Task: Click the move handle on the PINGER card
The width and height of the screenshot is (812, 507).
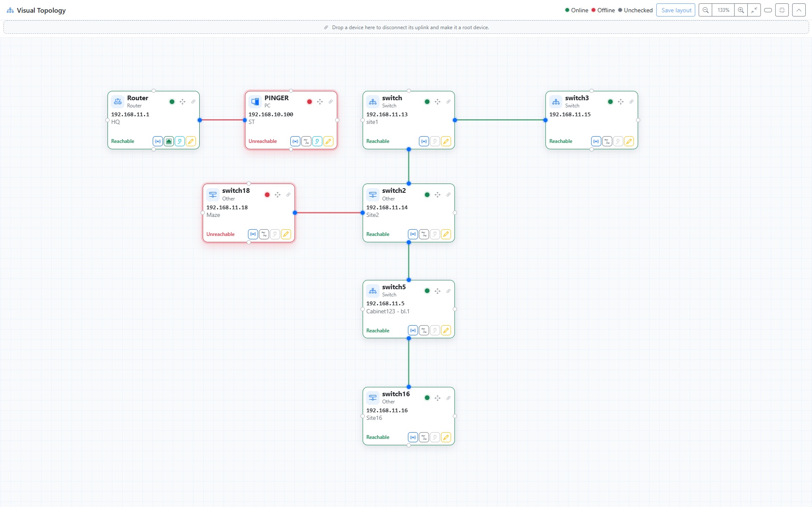Action: point(320,102)
